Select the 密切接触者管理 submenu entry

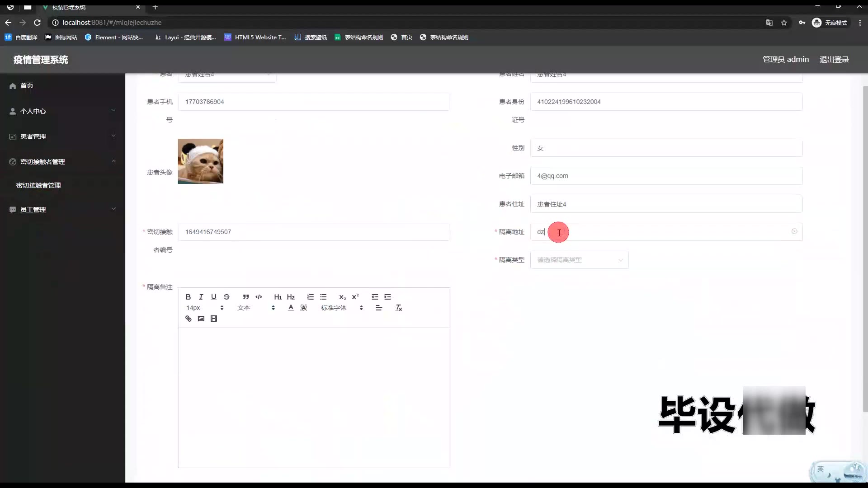[x=38, y=185]
